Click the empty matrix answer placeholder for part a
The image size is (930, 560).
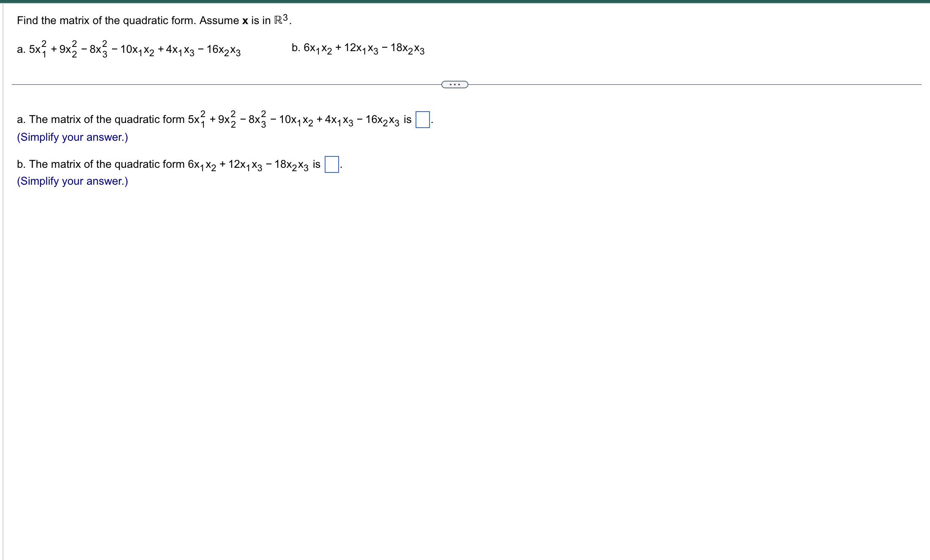(422, 120)
